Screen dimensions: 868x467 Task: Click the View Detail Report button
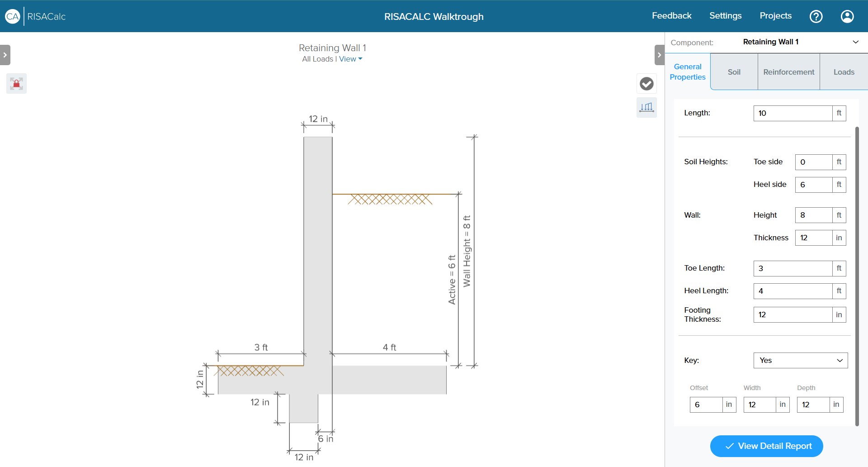[x=766, y=446]
